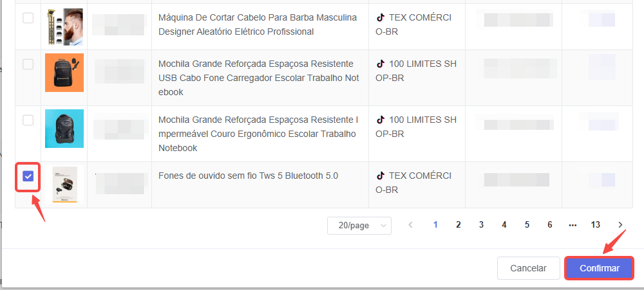Open page 5 of results
This screenshot has width=644, height=290.
pyautogui.click(x=527, y=225)
